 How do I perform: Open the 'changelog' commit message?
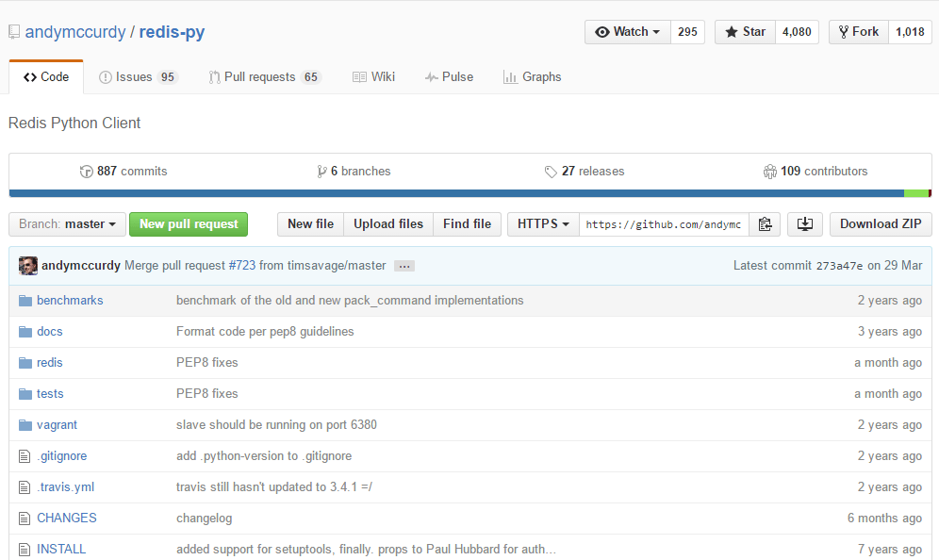pos(205,519)
